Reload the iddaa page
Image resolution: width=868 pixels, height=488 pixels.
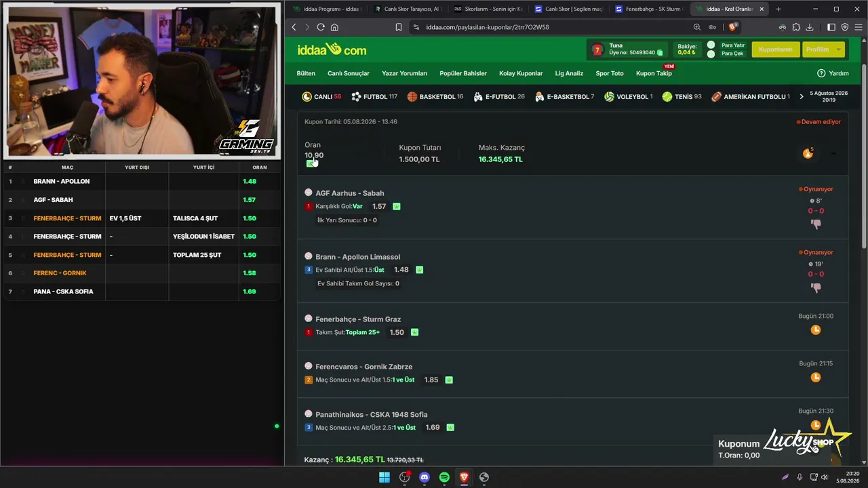[321, 27]
